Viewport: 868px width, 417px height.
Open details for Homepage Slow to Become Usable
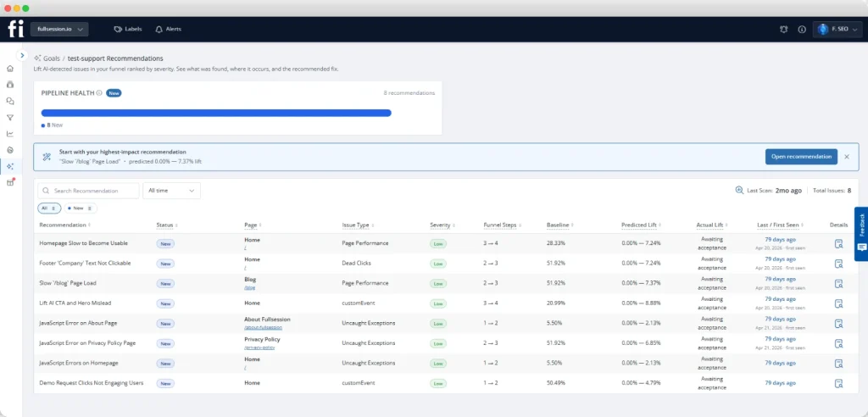[x=838, y=243]
